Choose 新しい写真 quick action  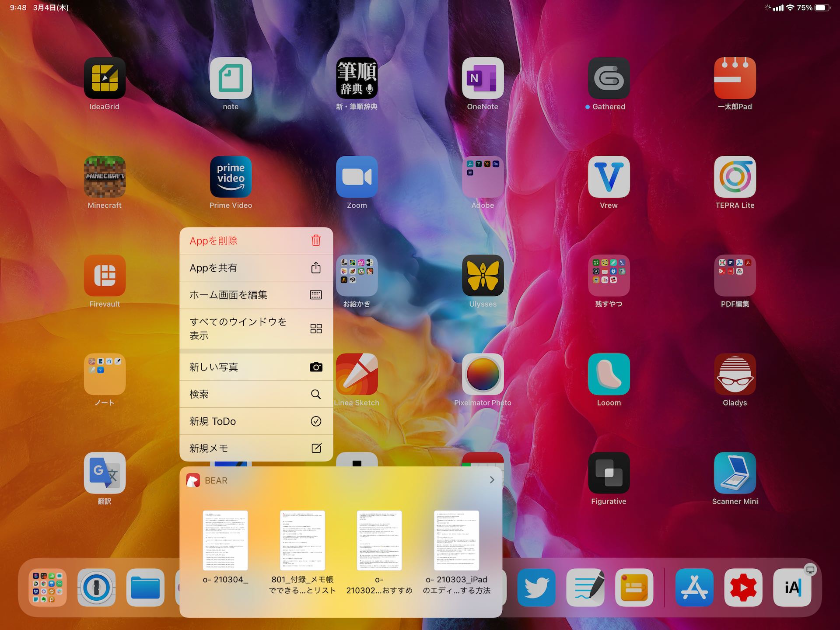coord(256,367)
